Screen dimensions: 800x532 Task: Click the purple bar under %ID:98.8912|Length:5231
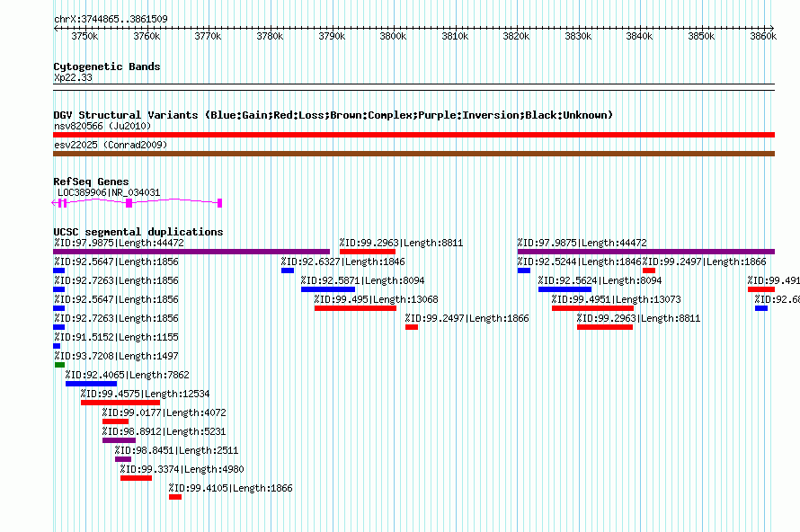point(119,440)
